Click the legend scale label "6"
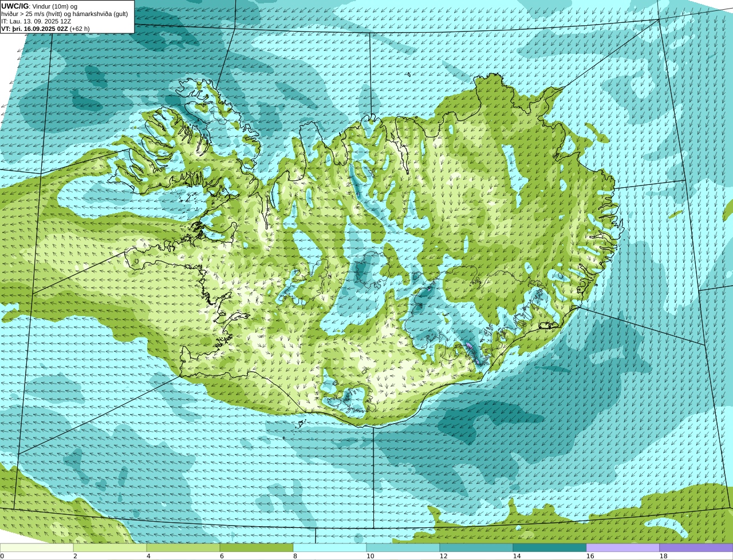This screenshot has width=733, height=560. (222, 556)
